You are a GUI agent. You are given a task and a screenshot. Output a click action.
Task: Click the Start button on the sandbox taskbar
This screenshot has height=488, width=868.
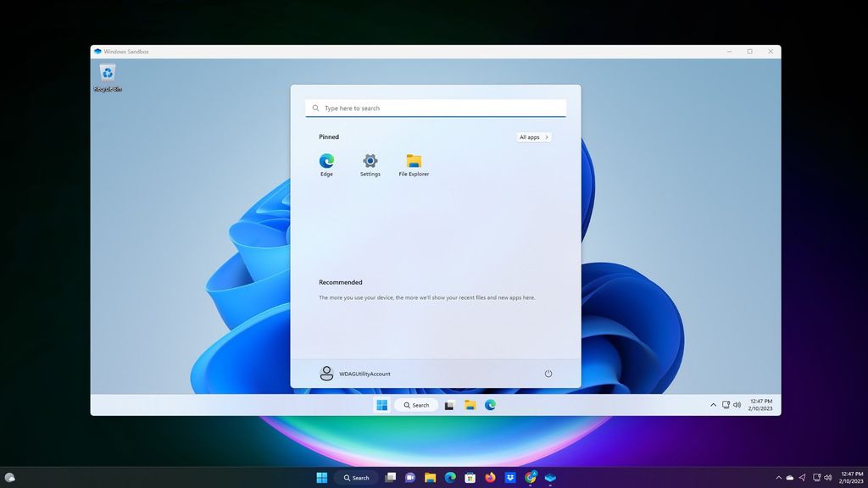click(382, 405)
